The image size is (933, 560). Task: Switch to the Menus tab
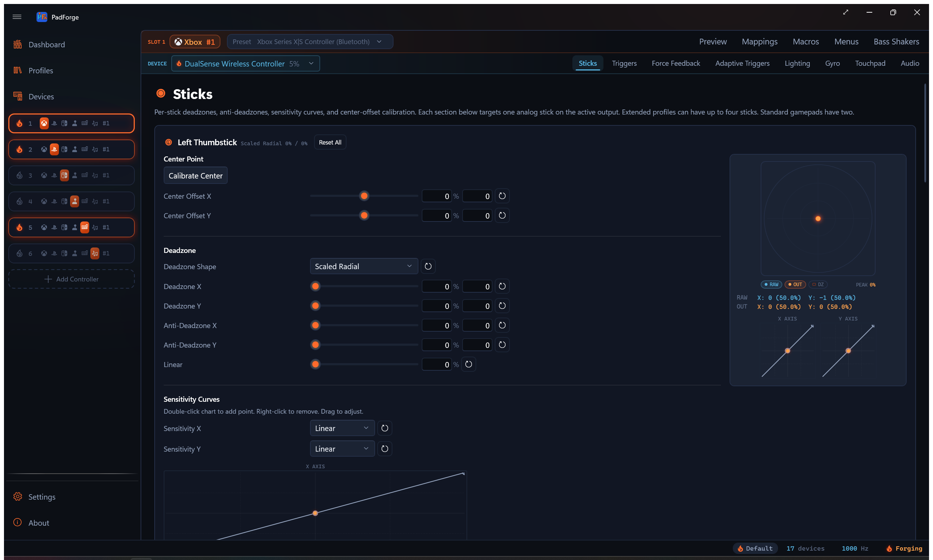pos(846,42)
